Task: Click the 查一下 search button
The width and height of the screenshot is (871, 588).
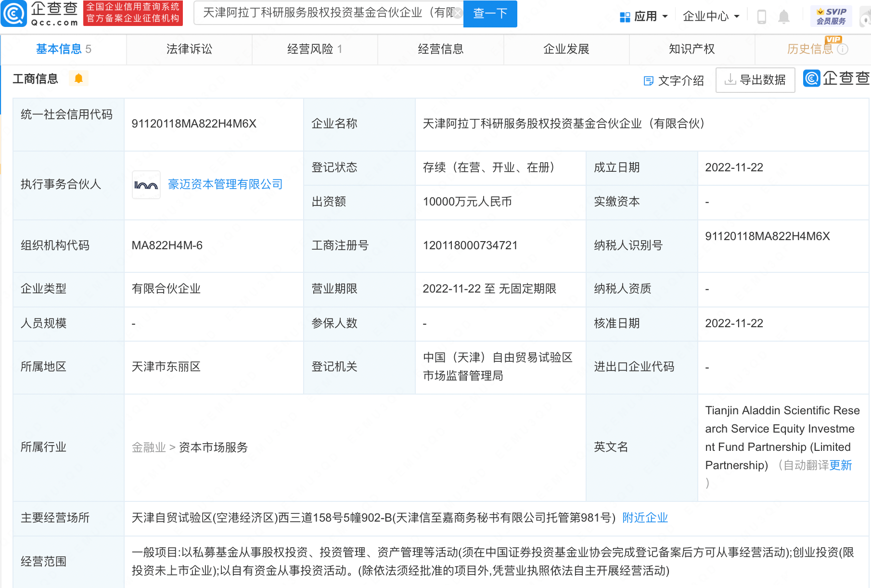Action: 490,13
